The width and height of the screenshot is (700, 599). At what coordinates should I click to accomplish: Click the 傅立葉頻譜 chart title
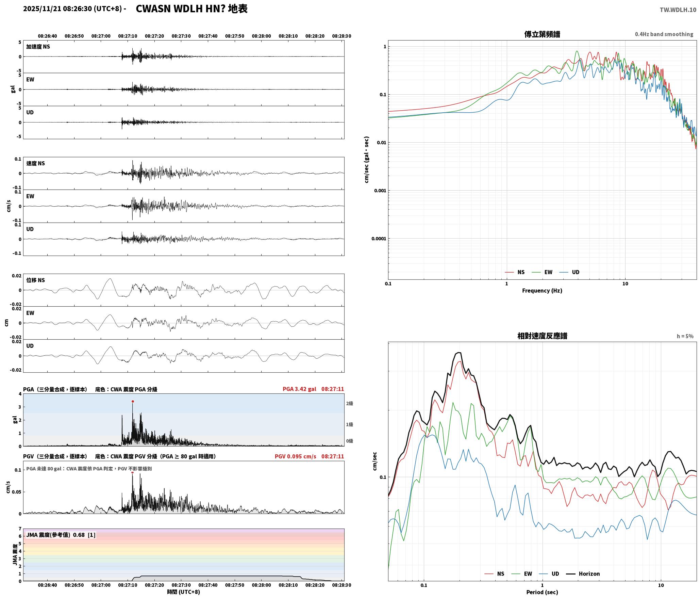coord(542,34)
